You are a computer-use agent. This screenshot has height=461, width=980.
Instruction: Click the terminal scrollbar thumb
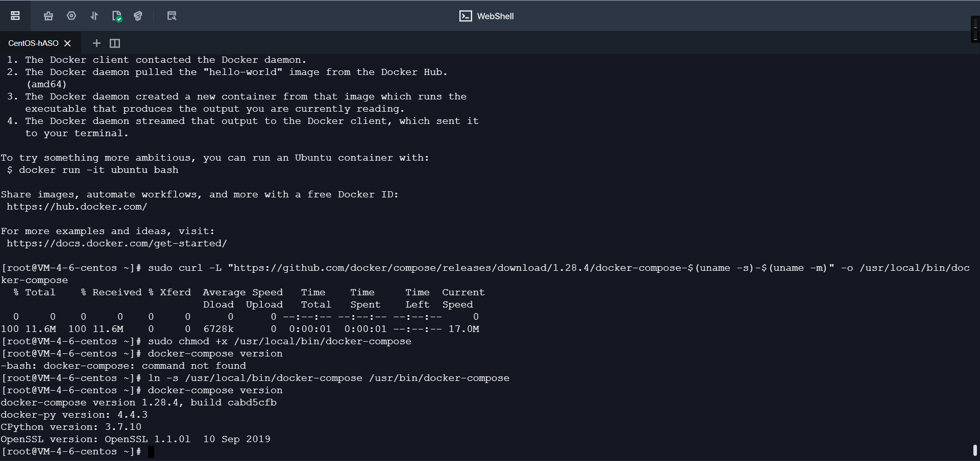tap(975, 450)
